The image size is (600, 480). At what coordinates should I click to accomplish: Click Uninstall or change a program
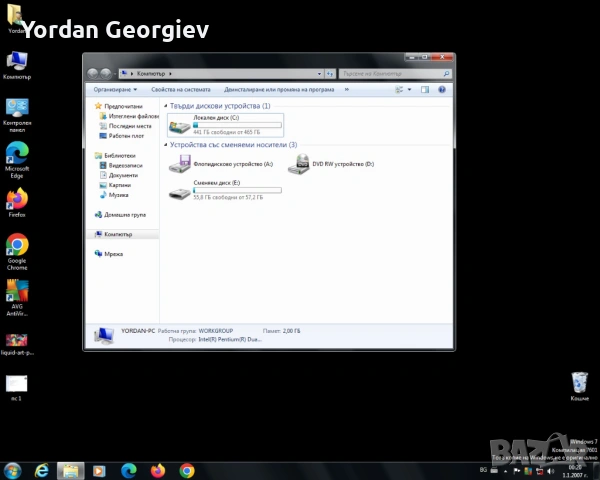pyautogui.click(x=279, y=89)
